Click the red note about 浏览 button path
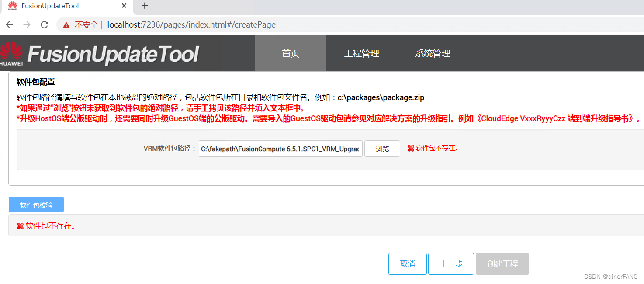644x284 pixels. (x=161, y=108)
